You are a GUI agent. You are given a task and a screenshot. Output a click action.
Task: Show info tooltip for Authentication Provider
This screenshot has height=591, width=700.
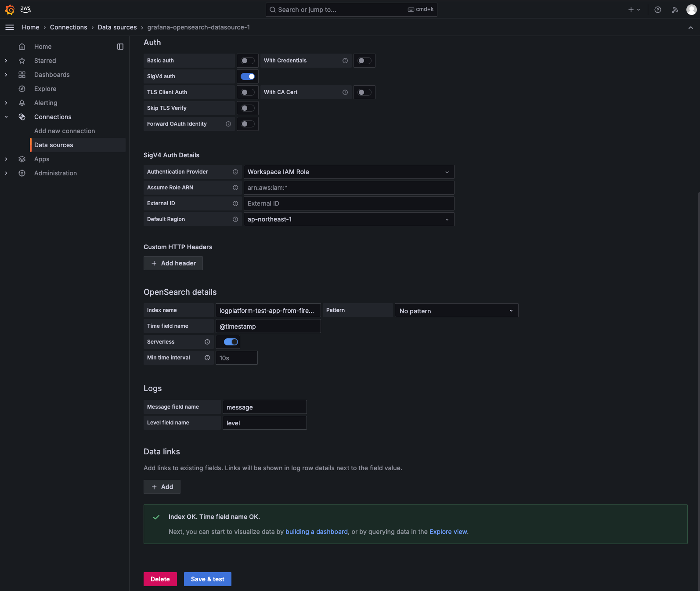click(x=235, y=172)
